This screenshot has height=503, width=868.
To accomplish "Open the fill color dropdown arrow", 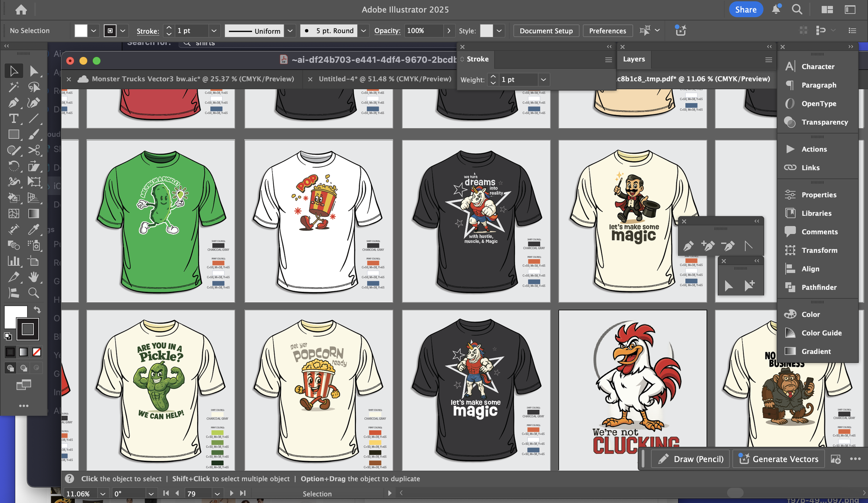I will [93, 31].
